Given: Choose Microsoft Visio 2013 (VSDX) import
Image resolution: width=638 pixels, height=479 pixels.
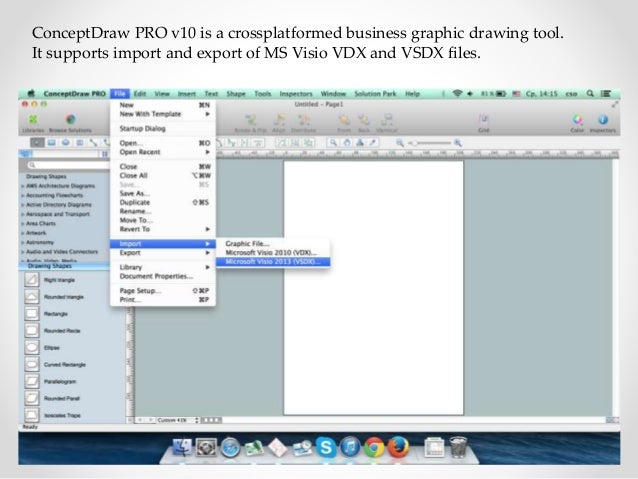Looking at the screenshot, I should 273,262.
